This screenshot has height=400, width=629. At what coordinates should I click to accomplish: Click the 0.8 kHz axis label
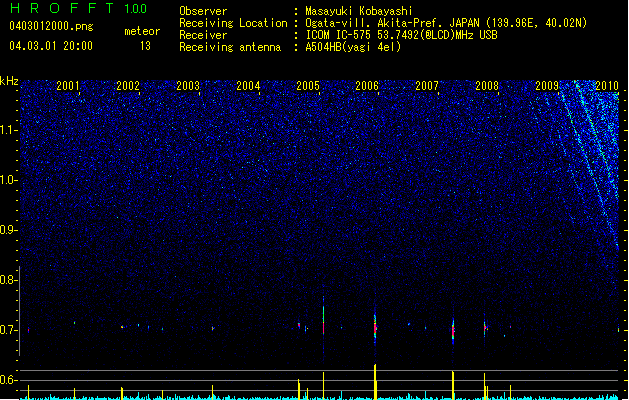(x=8, y=280)
